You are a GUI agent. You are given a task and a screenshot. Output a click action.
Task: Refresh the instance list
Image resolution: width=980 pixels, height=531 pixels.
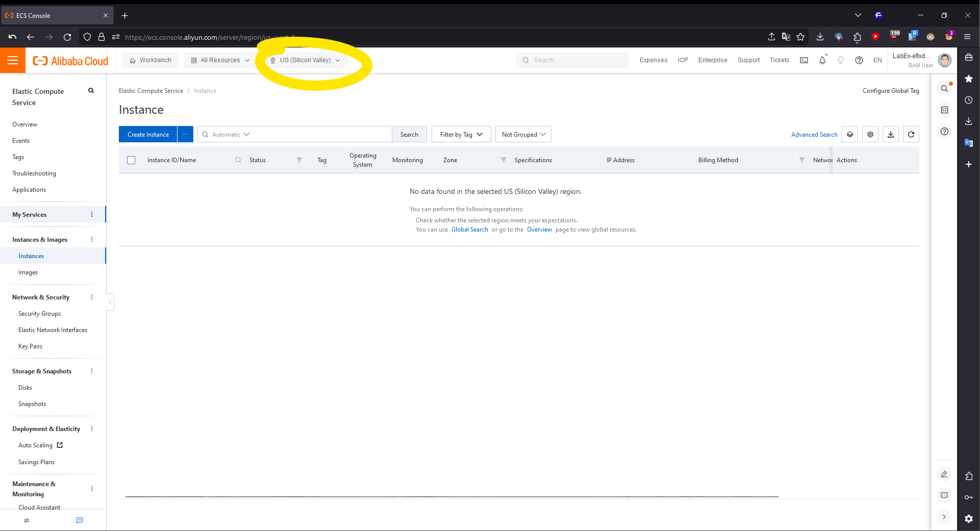[911, 135]
